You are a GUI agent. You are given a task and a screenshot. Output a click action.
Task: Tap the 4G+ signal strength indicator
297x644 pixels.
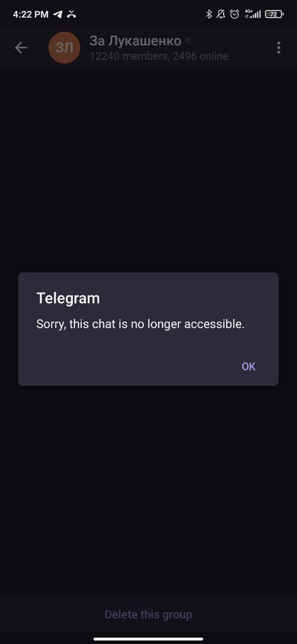tap(252, 14)
